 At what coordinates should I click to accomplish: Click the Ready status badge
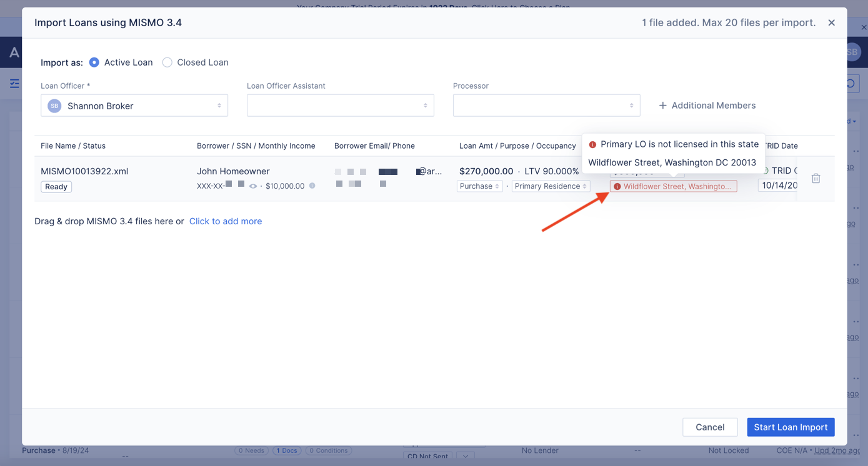[56, 187]
